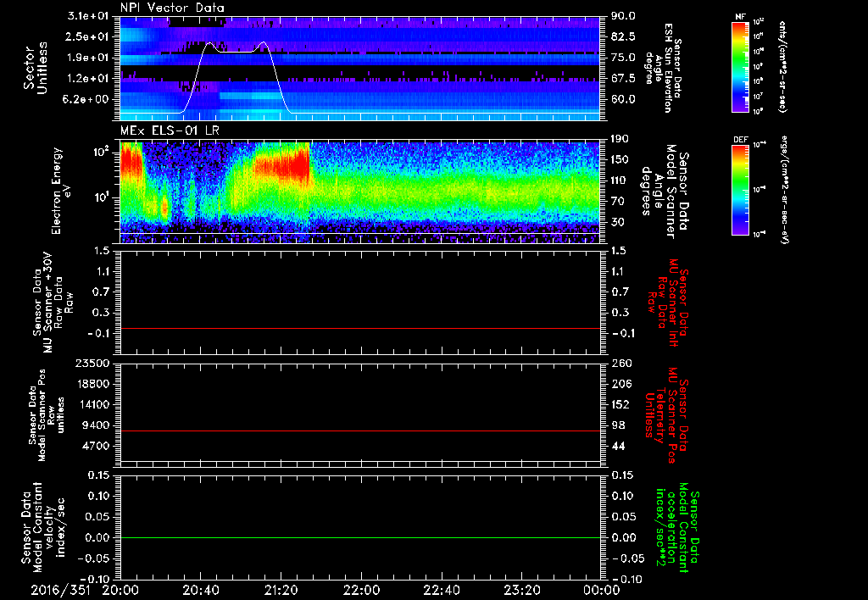Click the 20:40 time axis label
868x600 pixels.
[x=201, y=590]
